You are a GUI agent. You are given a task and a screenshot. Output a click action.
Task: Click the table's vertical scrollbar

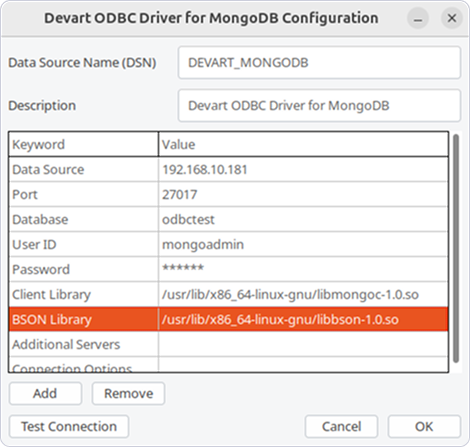point(456,249)
